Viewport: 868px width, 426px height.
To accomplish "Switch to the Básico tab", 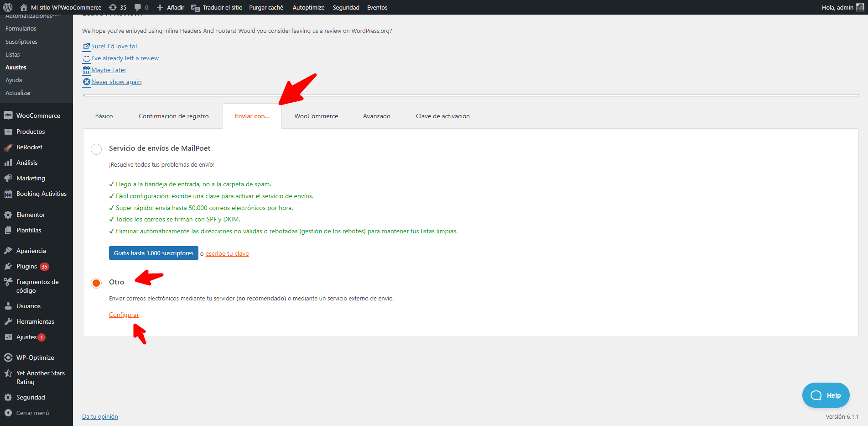I will (x=104, y=116).
